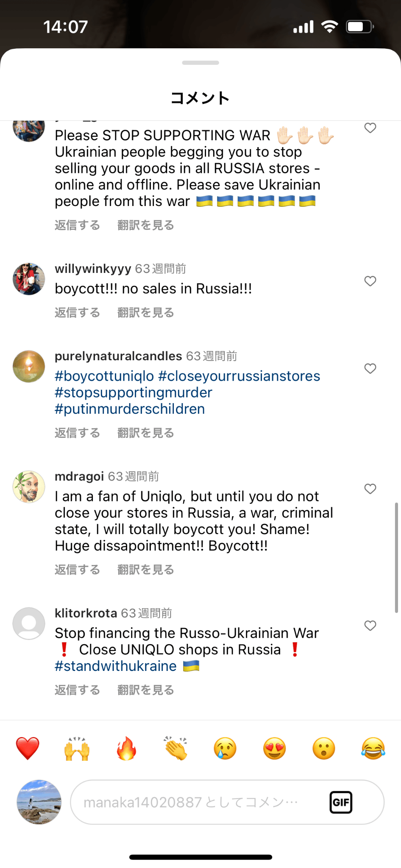Tap the crying face emoji reaction
Image resolution: width=401 pixels, height=868 pixels.
tap(225, 748)
